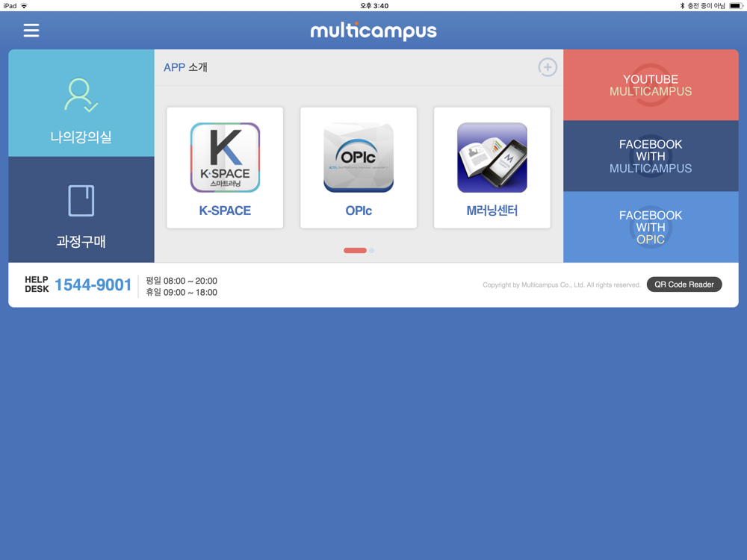Tap the Wi-Fi status icon
The height and width of the screenshot is (560, 747).
(24, 6)
